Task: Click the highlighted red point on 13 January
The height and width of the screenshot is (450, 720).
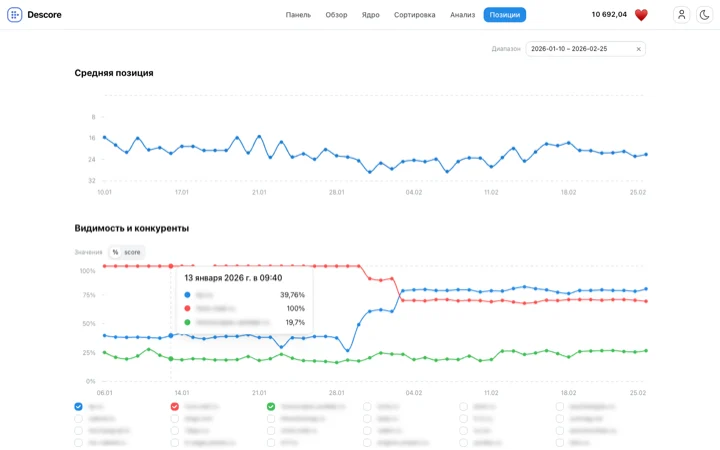Action: coord(171,266)
